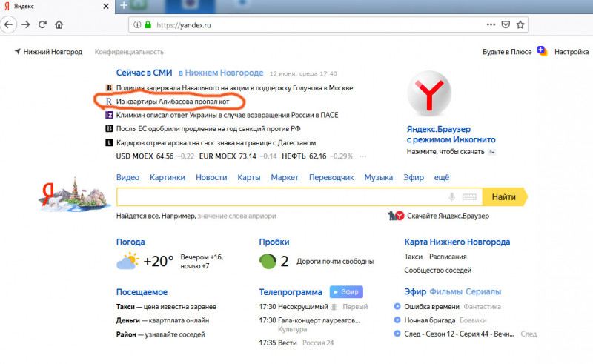Open Маркет service tab
This screenshot has height=364, width=593.
point(285,177)
